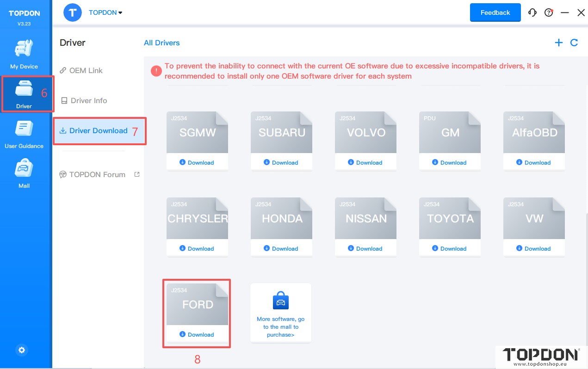This screenshot has width=588, height=369.
Task: Select Driver Info in the menu
Action: point(88,101)
